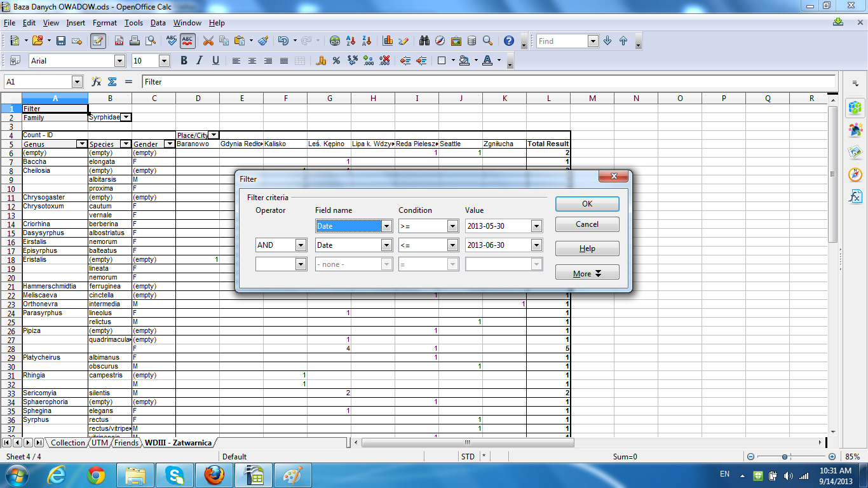Adjust the zoom slider in status bar
868x488 pixels.
pos(785,457)
